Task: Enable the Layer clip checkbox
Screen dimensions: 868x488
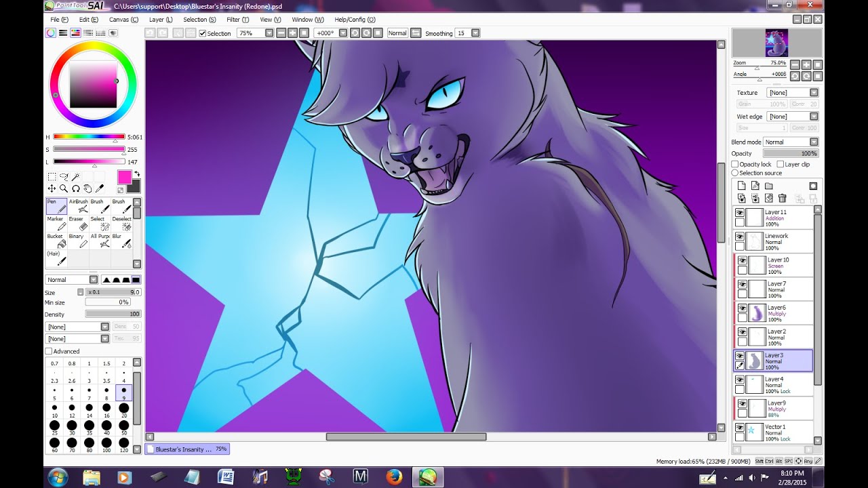Action: [780, 164]
